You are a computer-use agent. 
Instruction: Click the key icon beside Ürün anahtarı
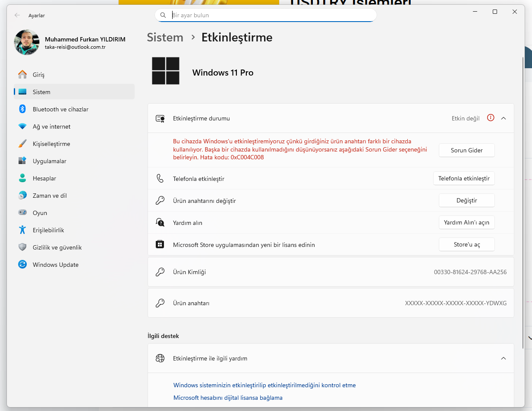[x=160, y=303]
